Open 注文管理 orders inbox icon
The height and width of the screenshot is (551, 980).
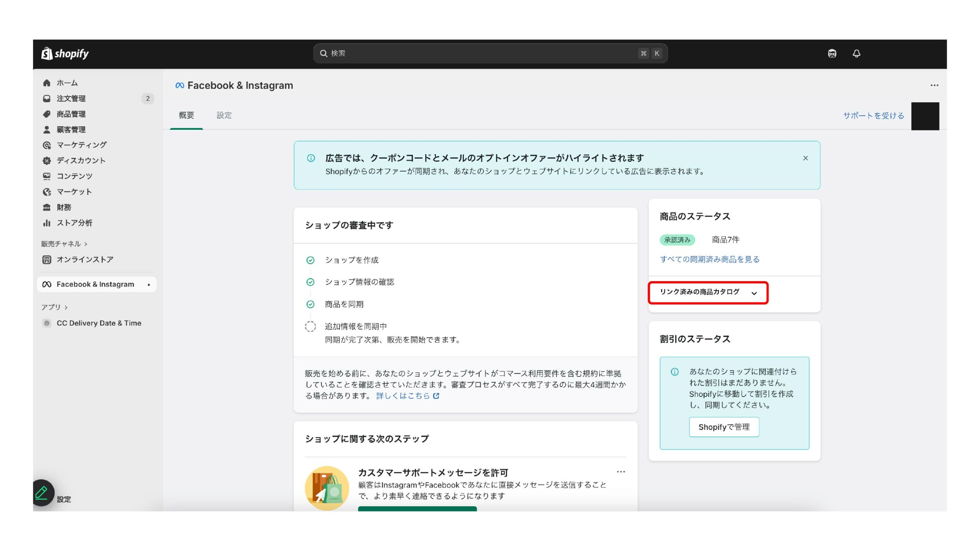tap(47, 98)
